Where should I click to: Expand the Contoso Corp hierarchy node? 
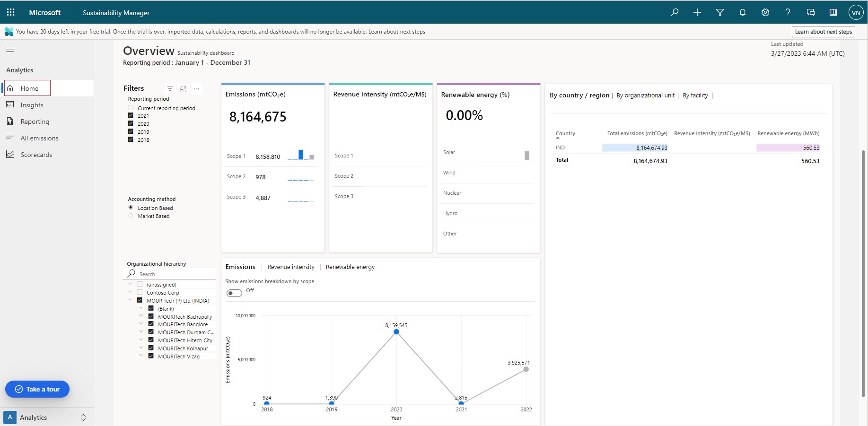[130, 292]
